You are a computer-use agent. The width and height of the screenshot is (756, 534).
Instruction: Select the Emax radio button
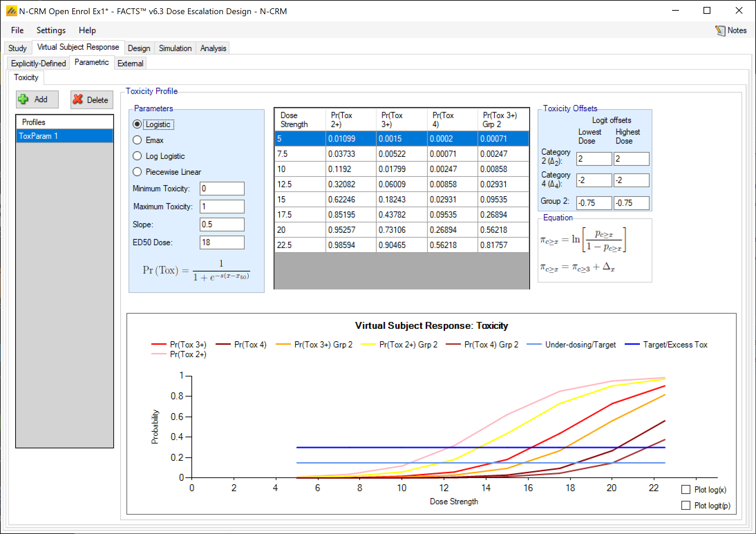point(138,140)
